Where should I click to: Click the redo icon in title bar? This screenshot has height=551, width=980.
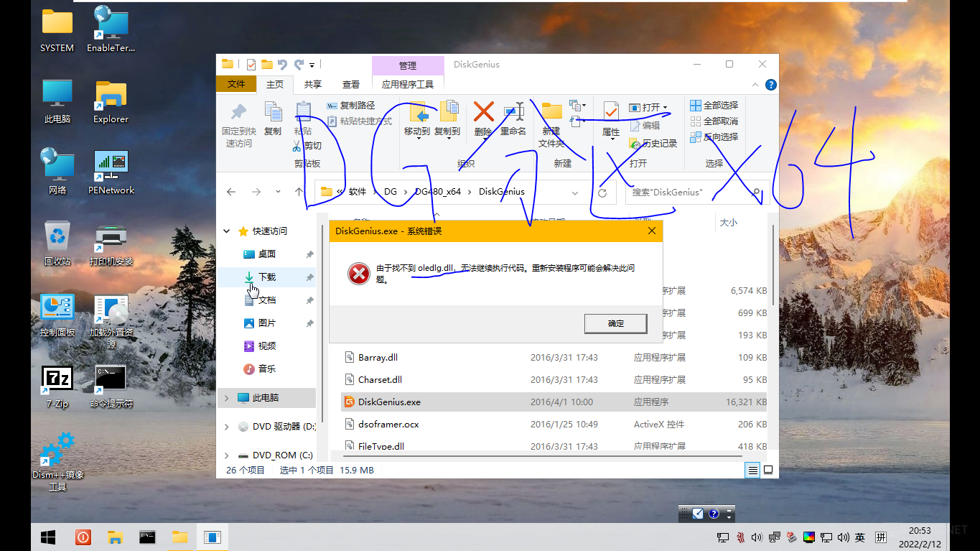pyautogui.click(x=299, y=65)
